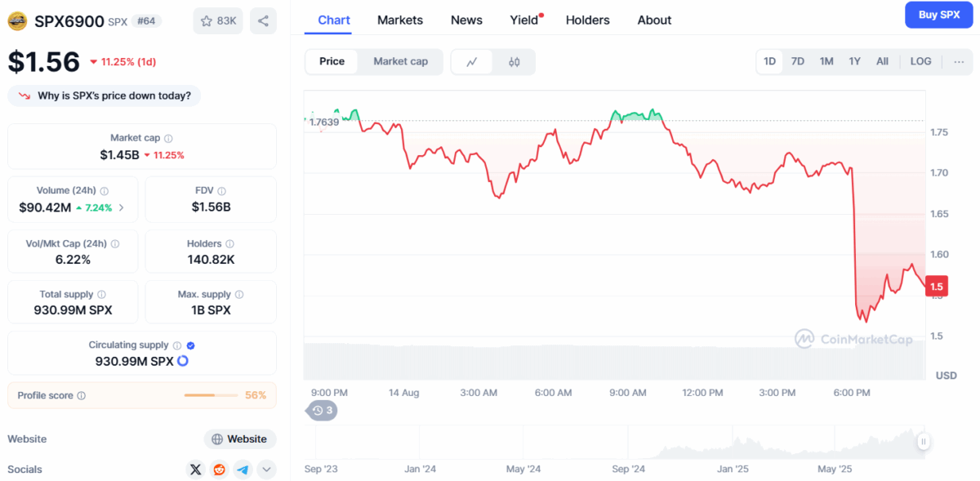Set chart range to 1Y
The width and height of the screenshot is (980, 481).
[x=854, y=62]
